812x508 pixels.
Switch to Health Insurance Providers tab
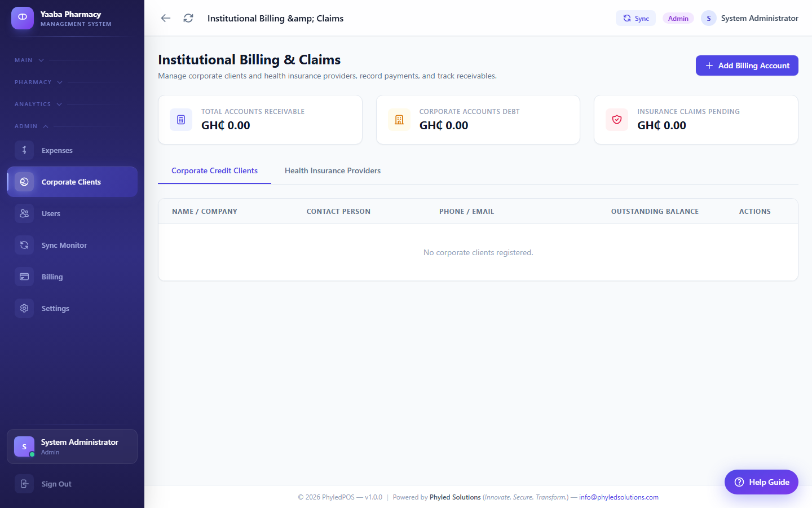pyautogui.click(x=333, y=170)
